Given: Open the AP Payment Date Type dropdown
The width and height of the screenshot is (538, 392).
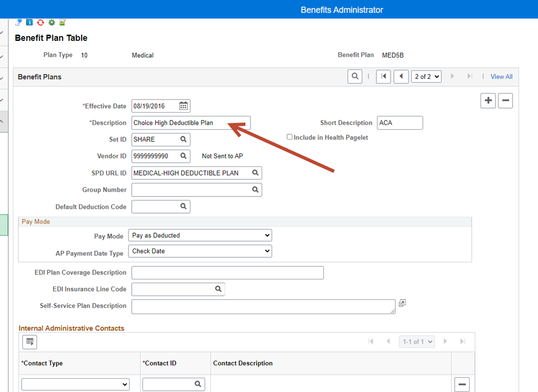Looking at the screenshot, I should (200, 251).
